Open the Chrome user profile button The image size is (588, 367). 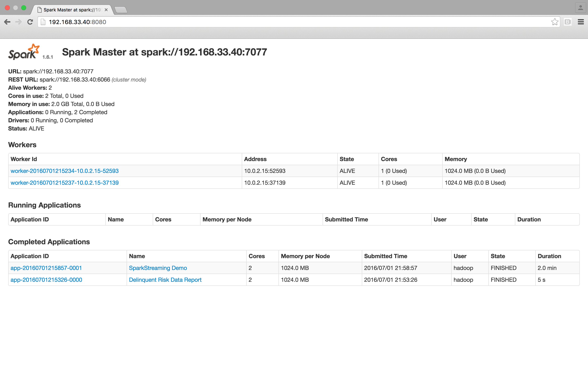[x=580, y=8]
